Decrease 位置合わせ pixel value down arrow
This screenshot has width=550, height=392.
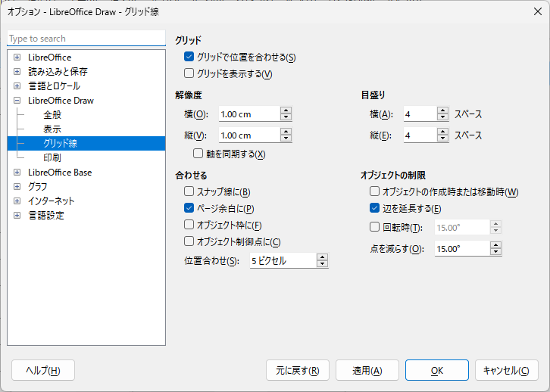tap(323, 264)
